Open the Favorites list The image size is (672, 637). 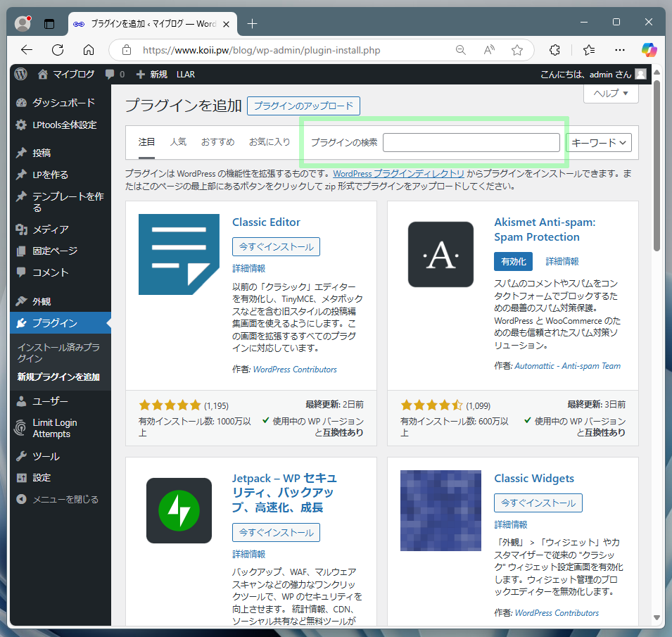(x=589, y=50)
